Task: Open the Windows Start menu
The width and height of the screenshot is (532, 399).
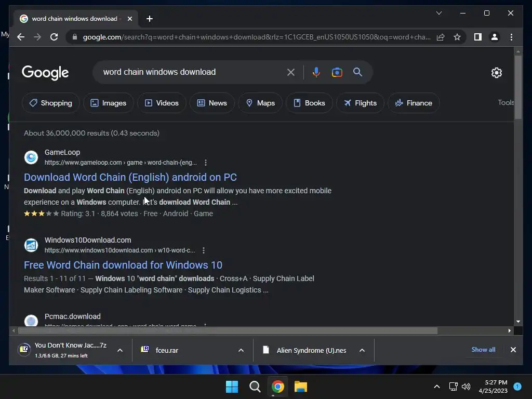Action: coord(232,387)
